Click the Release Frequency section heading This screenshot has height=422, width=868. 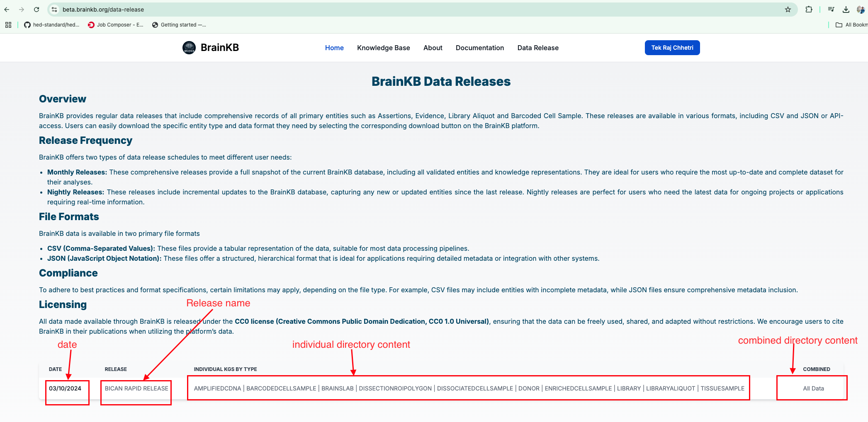tap(85, 141)
